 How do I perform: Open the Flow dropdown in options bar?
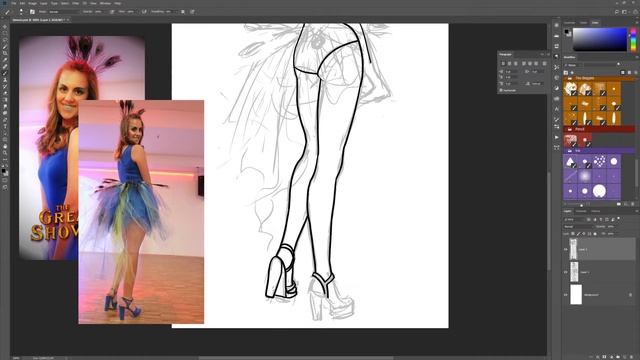click(131, 12)
